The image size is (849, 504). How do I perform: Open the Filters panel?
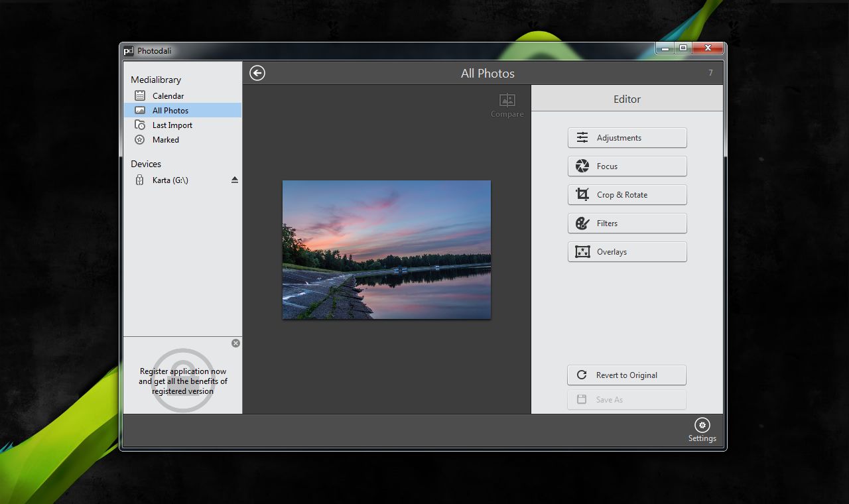[x=627, y=223]
